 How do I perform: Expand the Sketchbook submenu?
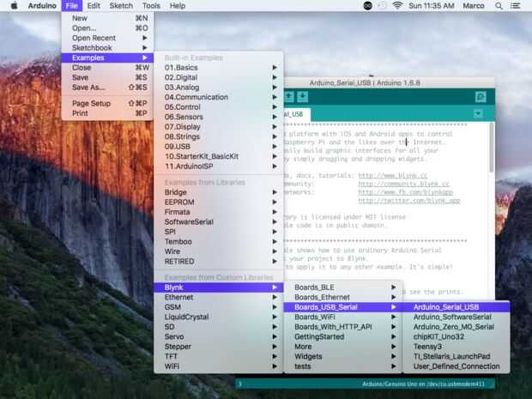pyautogui.click(x=107, y=48)
